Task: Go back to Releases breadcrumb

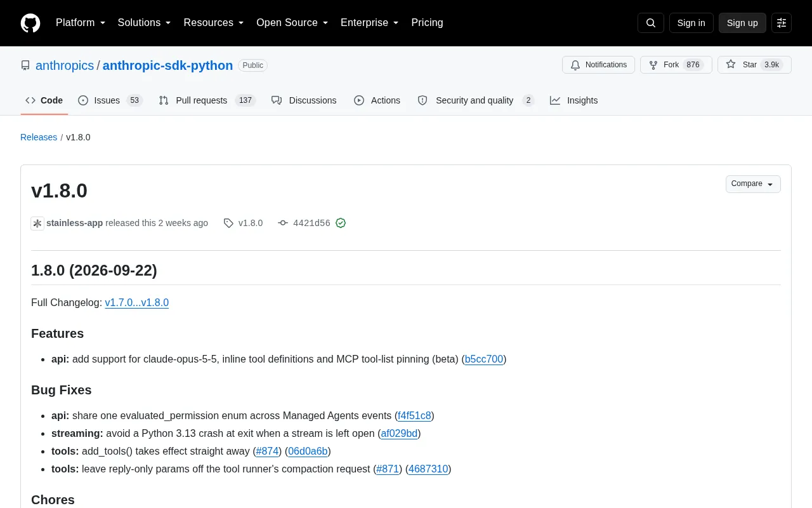Action: click(39, 137)
